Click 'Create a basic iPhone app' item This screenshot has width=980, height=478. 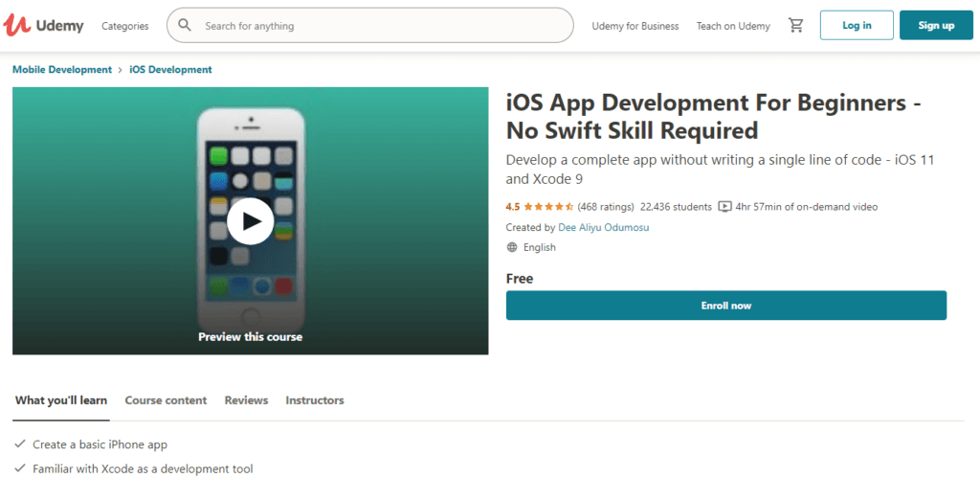[x=100, y=444]
